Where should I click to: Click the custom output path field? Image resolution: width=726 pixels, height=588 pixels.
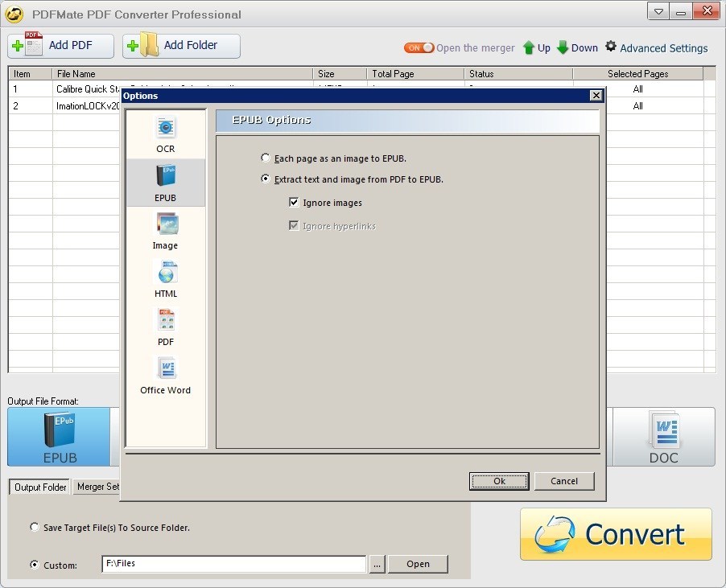pos(234,564)
